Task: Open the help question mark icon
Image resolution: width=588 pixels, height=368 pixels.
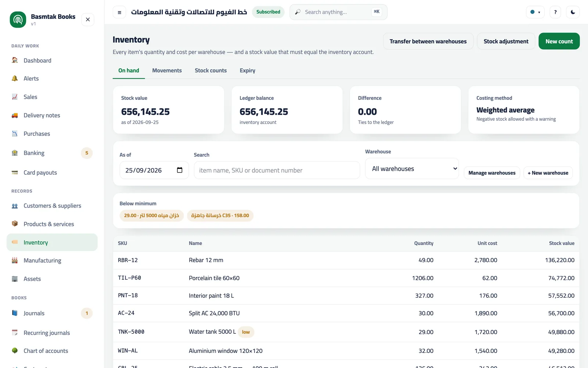Action: [555, 12]
